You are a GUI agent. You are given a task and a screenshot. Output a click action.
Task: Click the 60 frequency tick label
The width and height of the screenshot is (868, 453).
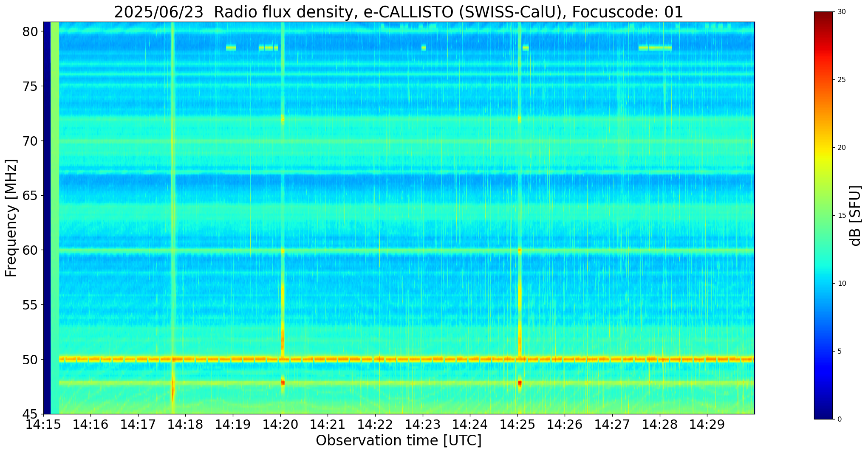(x=30, y=250)
